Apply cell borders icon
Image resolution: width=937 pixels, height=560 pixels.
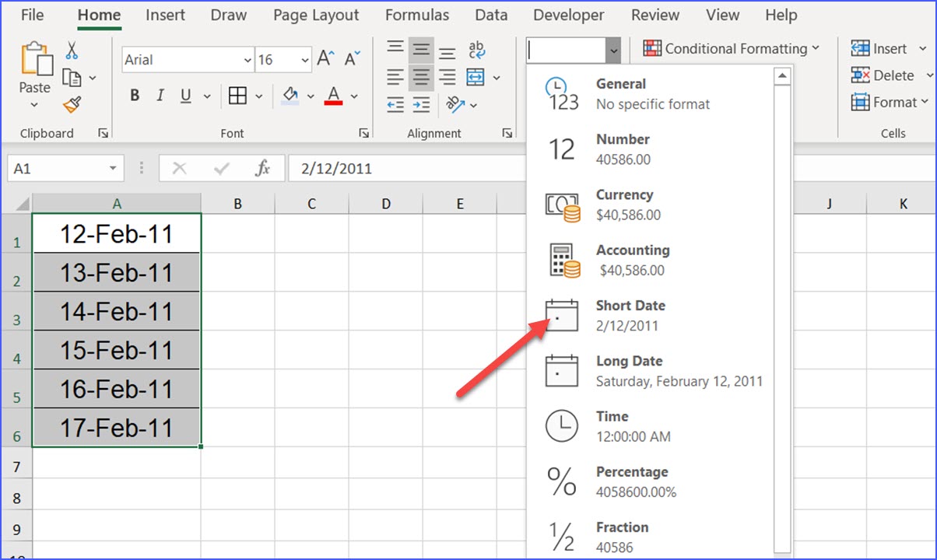(x=238, y=96)
